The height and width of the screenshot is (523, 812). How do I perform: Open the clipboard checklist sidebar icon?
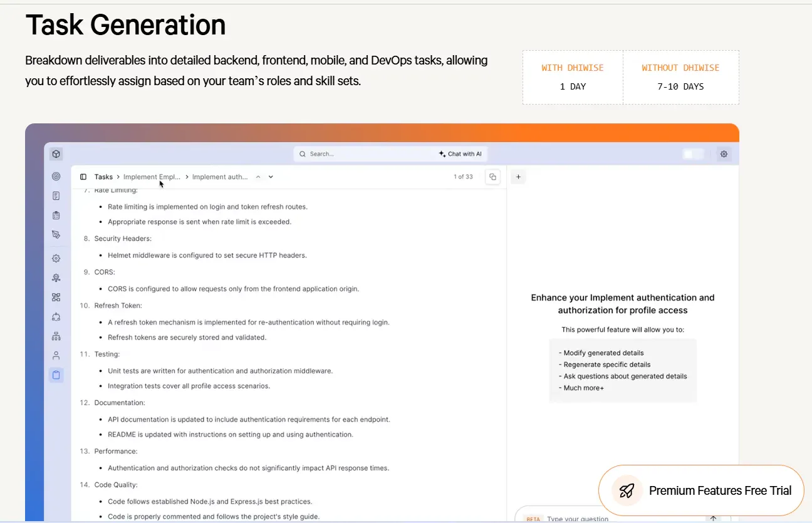[56, 215]
